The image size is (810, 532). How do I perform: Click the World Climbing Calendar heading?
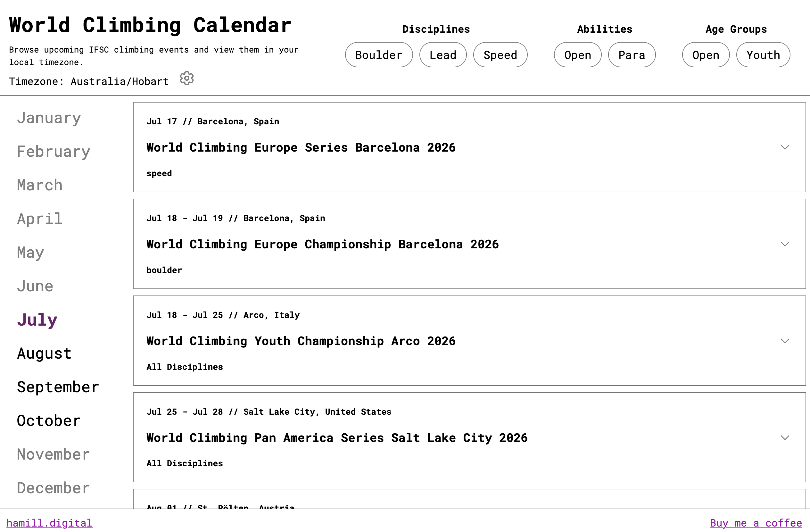[x=150, y=25]
